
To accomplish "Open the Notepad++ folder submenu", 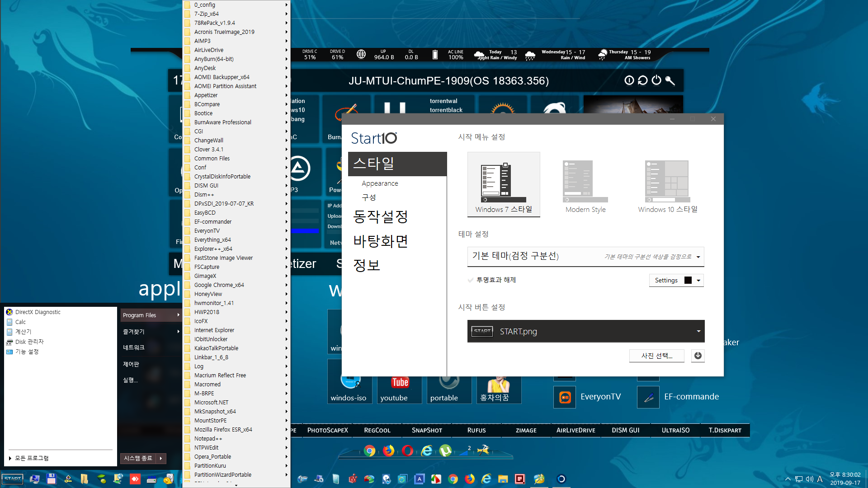I will 236,439.
